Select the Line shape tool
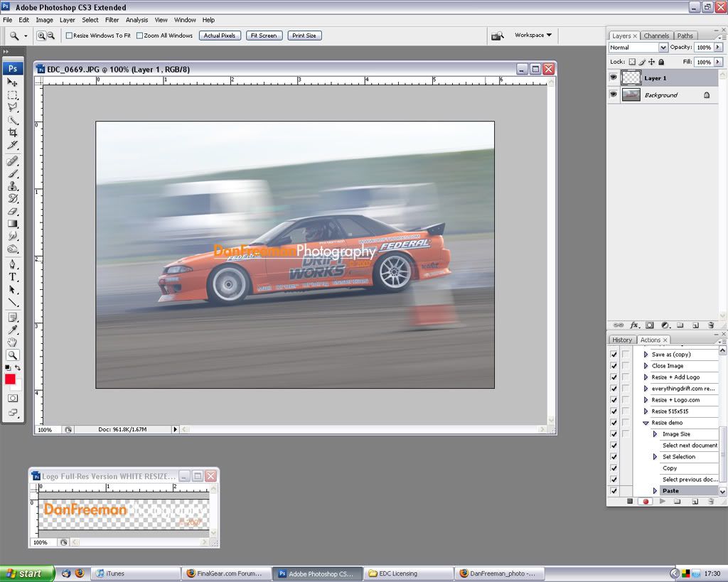This screenshot has width=728, height=582. pos(13,302)
